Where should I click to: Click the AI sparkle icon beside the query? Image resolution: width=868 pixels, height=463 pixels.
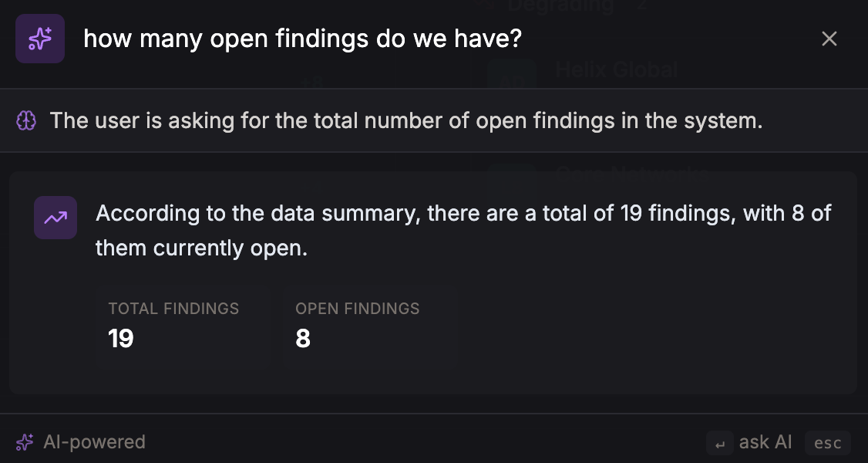[40, 38]
